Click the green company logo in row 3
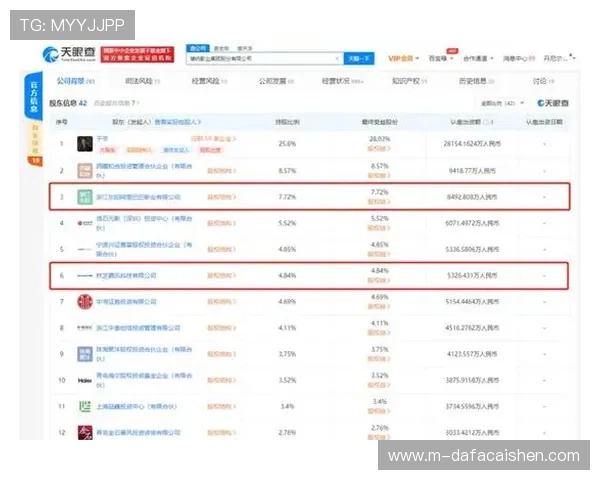 [x=85, y=197]
